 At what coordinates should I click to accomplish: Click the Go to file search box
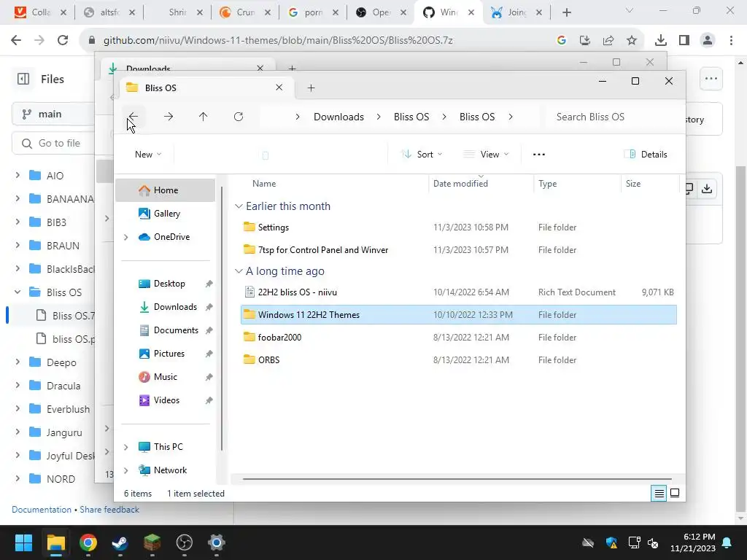point(54,143)
